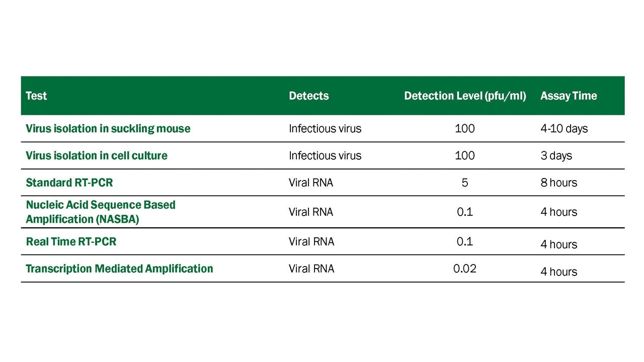Select the 3 days assay time cell

click(x=556, y=156)
